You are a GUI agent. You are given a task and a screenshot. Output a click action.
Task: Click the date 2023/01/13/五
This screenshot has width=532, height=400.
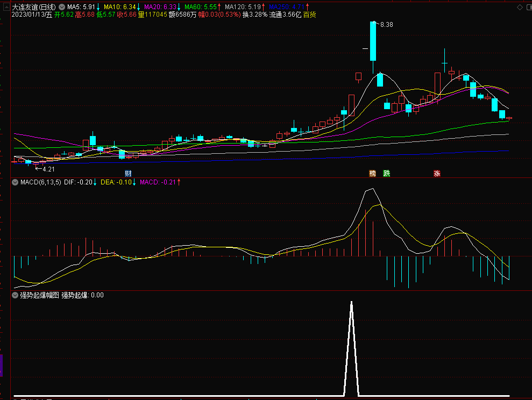pyautogui.click(x=32, y=15)
